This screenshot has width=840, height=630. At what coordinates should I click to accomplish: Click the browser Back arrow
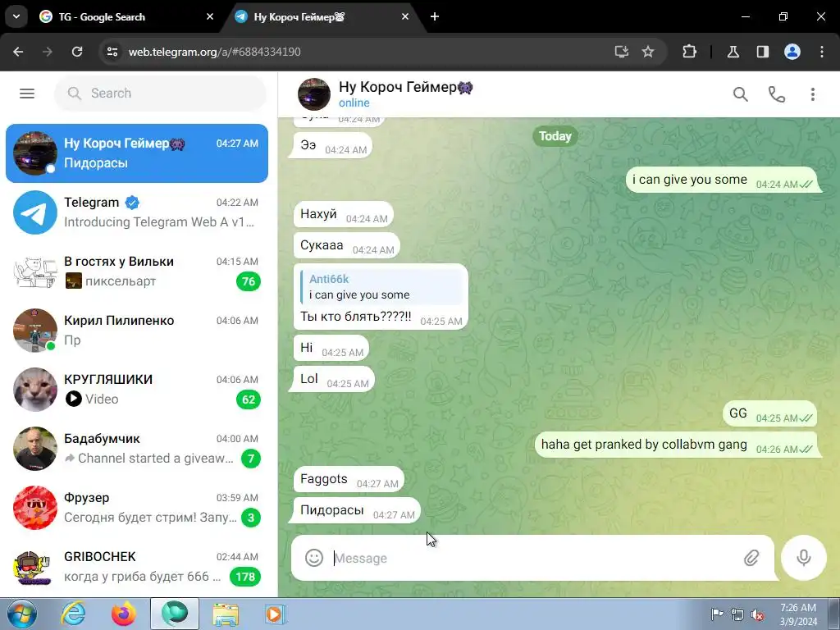point(18,52)
